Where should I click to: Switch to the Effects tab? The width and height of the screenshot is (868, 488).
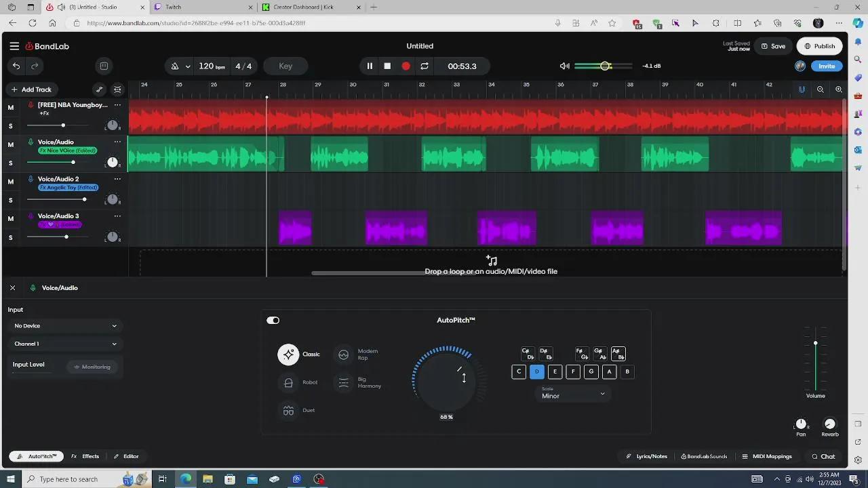coord(85,456)
